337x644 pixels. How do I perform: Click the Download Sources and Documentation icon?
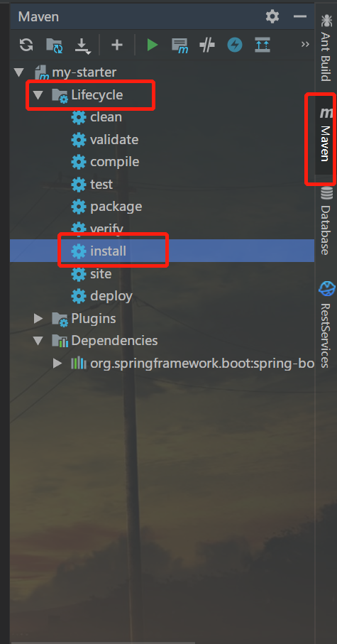(82, 45)
